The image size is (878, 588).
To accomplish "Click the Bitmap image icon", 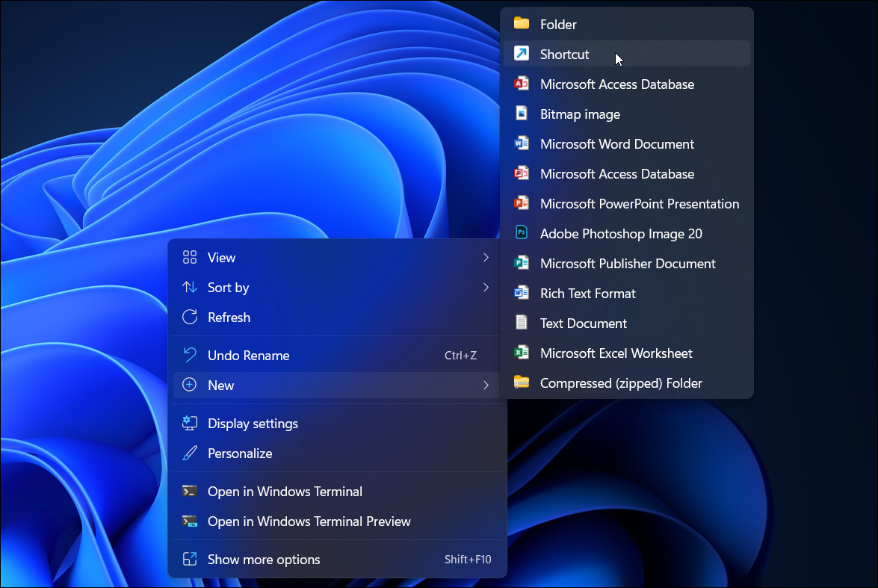I will (x=522, y=114).
